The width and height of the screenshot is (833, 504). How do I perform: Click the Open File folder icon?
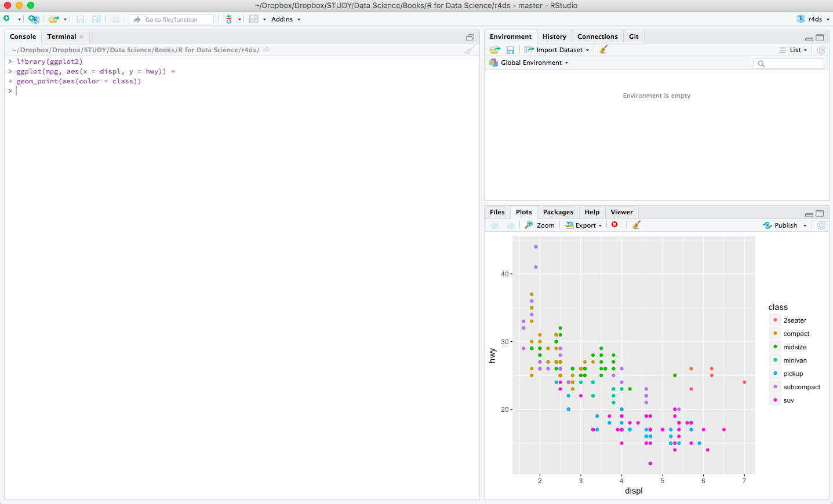tap(53, 19)
